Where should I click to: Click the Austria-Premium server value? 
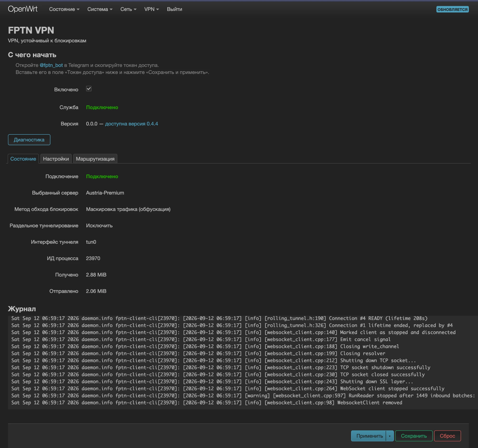(105, 193)
